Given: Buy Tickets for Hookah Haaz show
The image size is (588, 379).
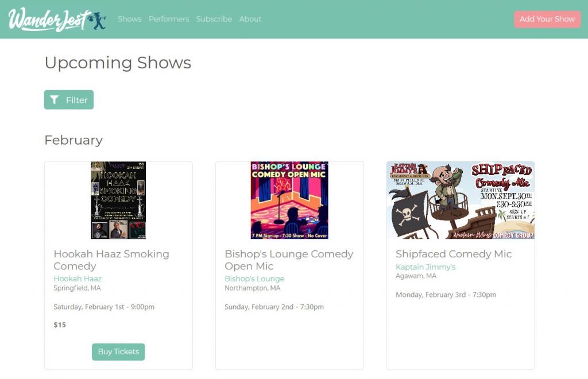Looking at the screenshot, I should [118, 351].
